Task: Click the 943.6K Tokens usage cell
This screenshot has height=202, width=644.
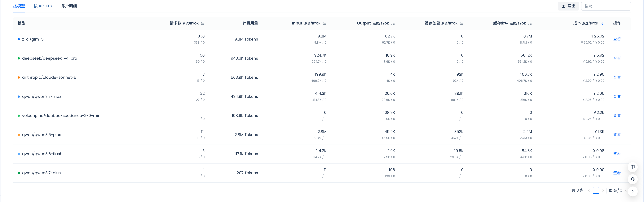Action: point(244,58)
